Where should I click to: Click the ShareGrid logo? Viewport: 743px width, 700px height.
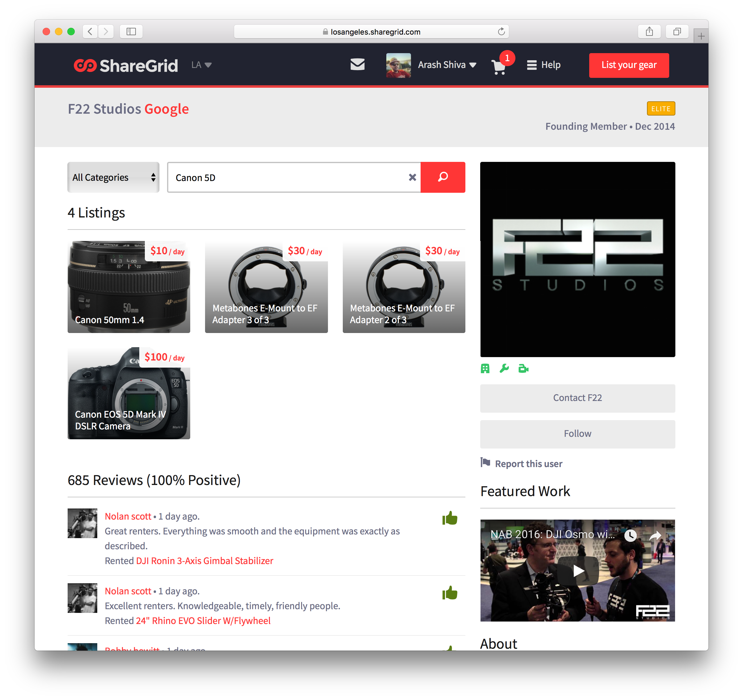coord(126,65)
